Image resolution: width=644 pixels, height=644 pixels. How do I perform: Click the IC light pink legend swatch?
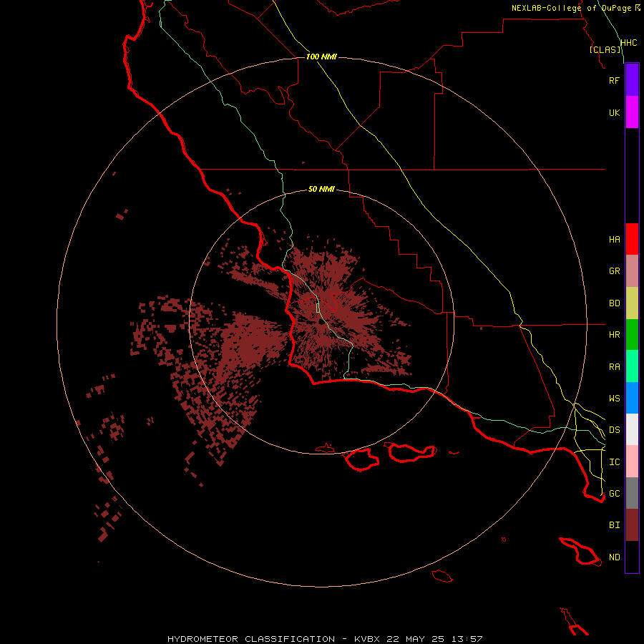(x=632, y=462)
